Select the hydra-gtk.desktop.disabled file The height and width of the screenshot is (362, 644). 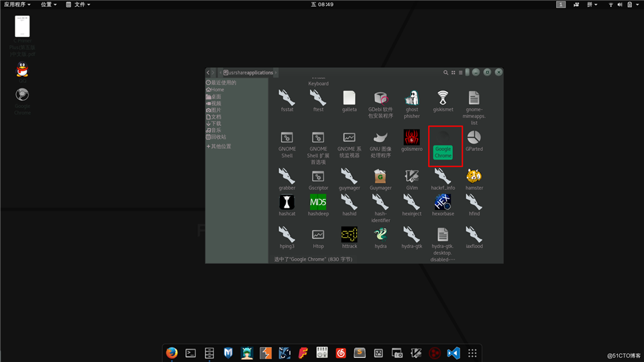443,235
